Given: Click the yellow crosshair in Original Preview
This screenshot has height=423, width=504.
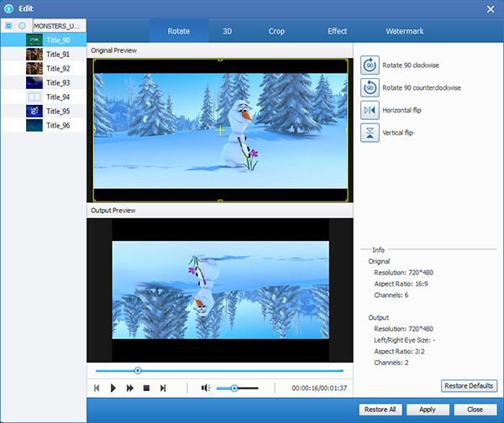Looking at the screenshot, I should click(220, 130).
